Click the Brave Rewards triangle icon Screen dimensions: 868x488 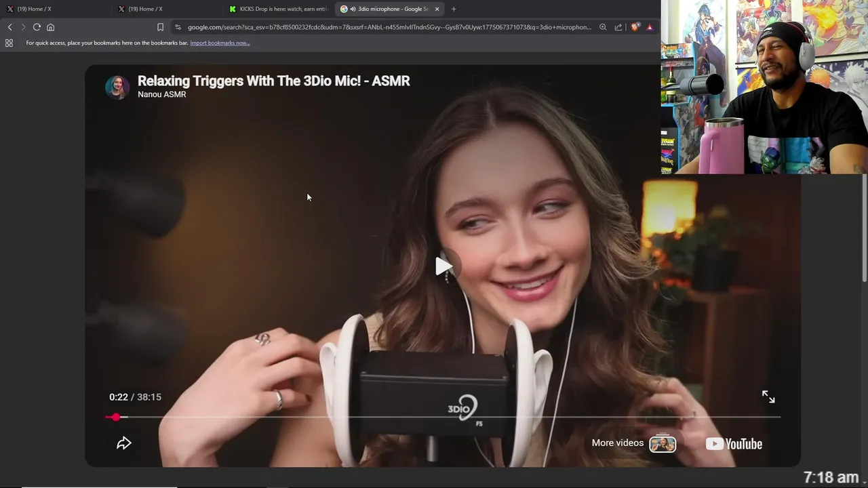(x=650, y=27)
